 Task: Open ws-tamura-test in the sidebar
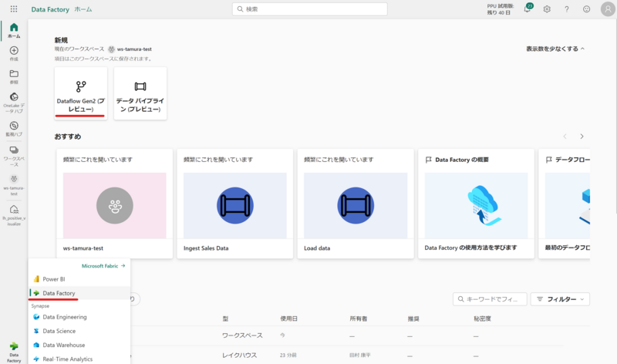pyautogui.click(x=14, y=185)
